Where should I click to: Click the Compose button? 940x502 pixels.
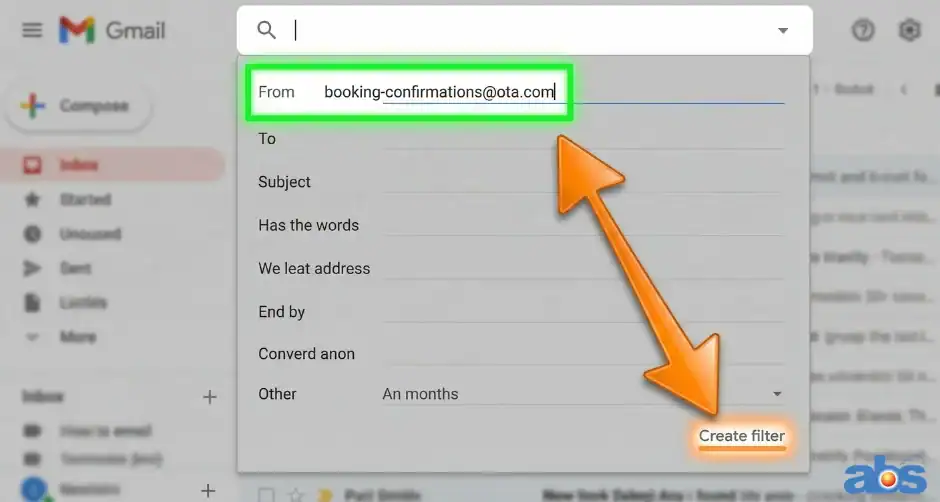(78, 106)
